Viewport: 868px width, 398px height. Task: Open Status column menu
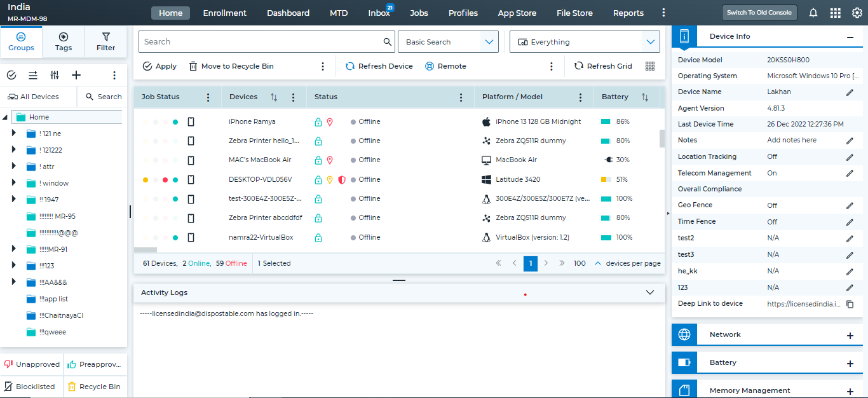click(x=461, y=97)
